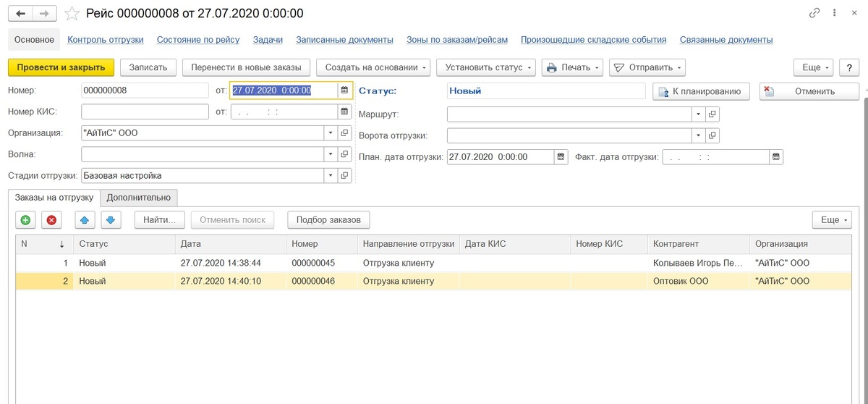Screen dimensions: 868x404
Task: Expand the Волна dropdown list
Action: [x=331, y=154]
